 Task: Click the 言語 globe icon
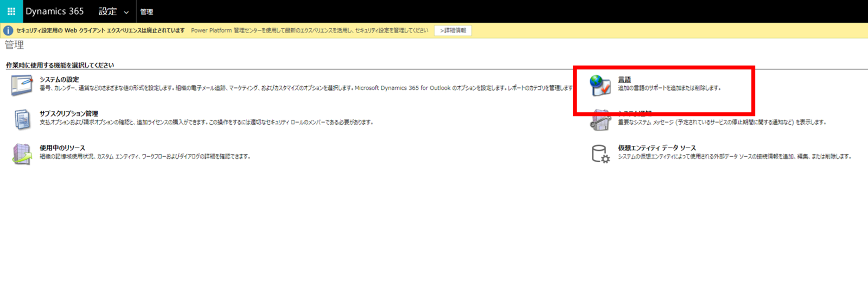coord(600,86)
